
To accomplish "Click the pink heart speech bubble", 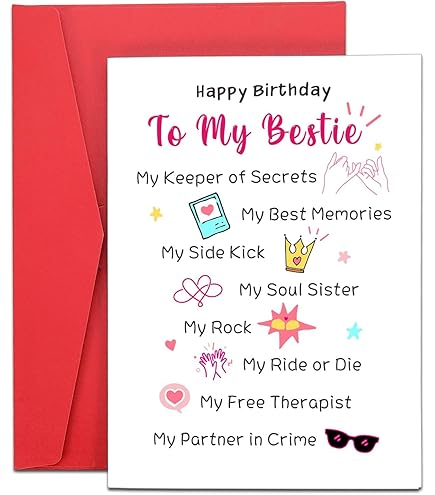I will pyautogui.click(x=174, y=398).
